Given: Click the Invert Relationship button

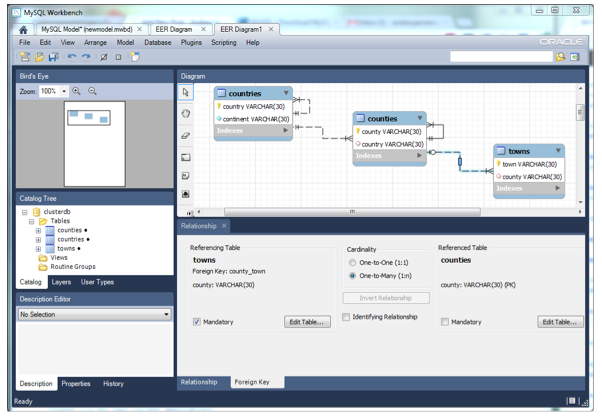Looking at the screenshot, I should point(386,298).
